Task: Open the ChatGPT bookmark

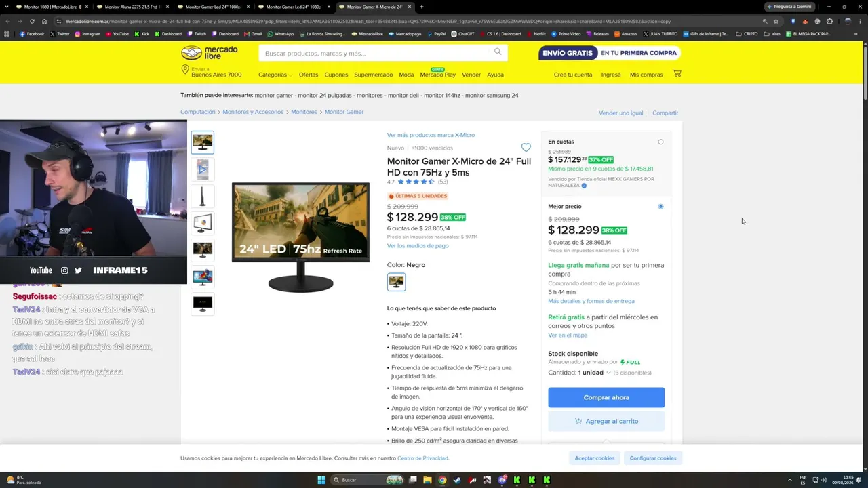Action: (x=463, y=33)
